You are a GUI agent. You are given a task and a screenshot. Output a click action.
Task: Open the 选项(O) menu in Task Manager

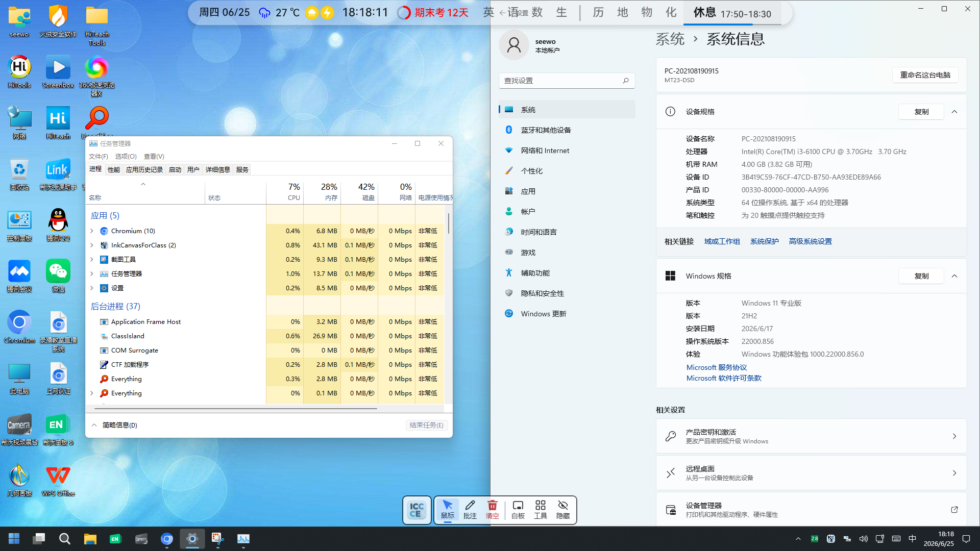coord(126,156)
